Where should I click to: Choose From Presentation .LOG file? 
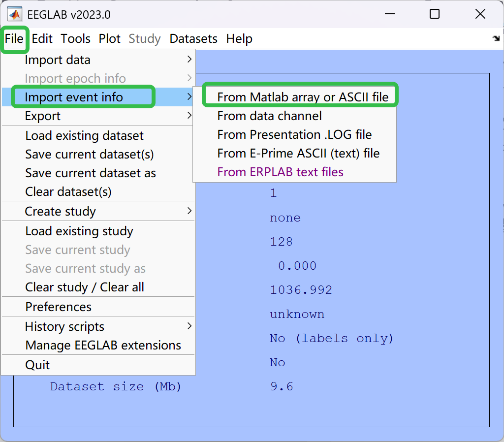[x=295, y=134]
